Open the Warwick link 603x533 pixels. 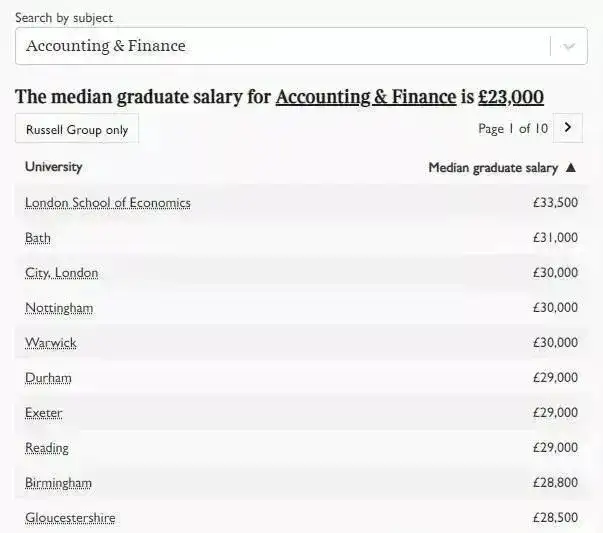tap(51, 343)
